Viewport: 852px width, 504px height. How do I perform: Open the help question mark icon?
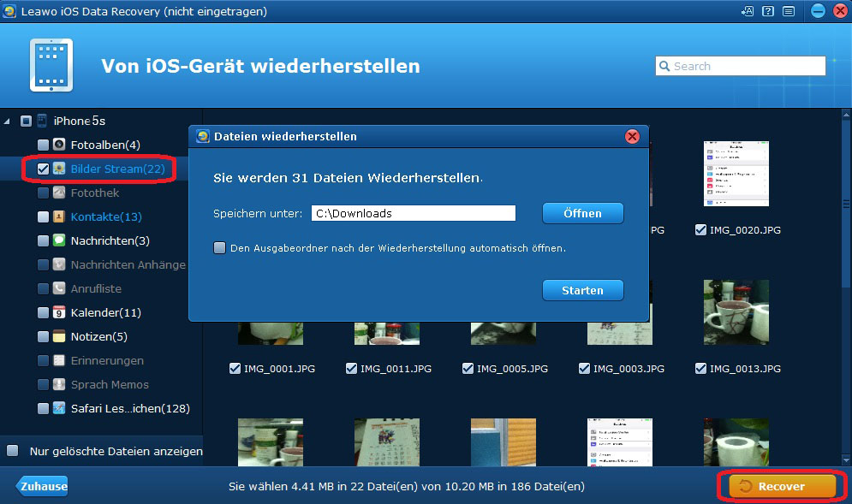(x=768, y=11)
